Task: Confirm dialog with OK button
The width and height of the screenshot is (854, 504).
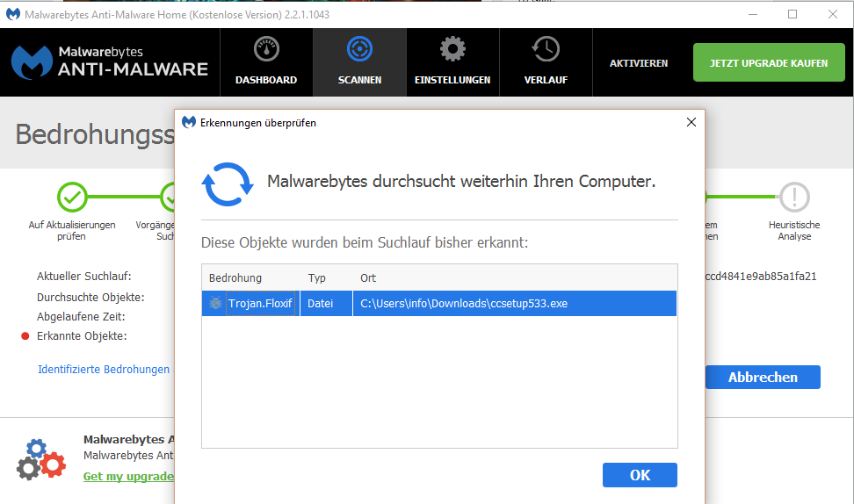Action: (x=640, y=475)
